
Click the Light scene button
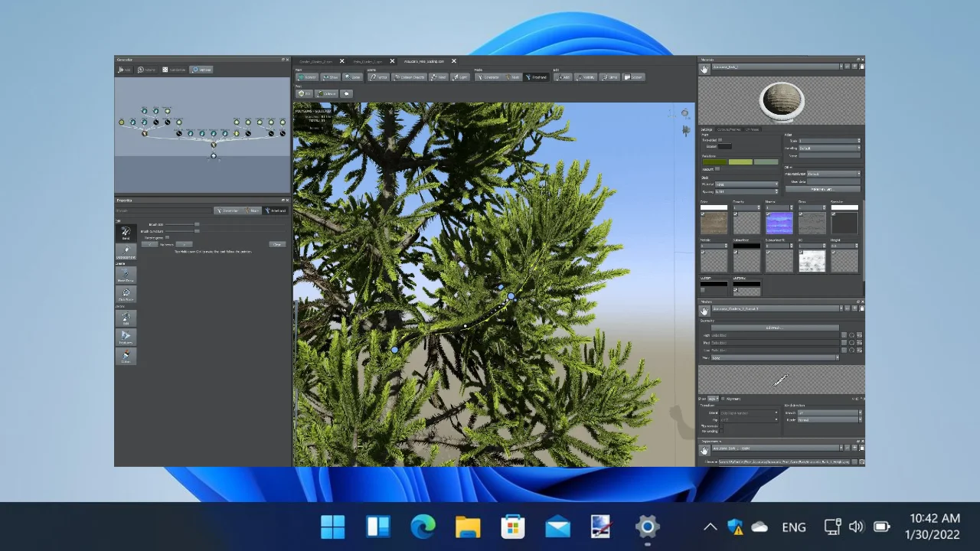tap(459, 77)
